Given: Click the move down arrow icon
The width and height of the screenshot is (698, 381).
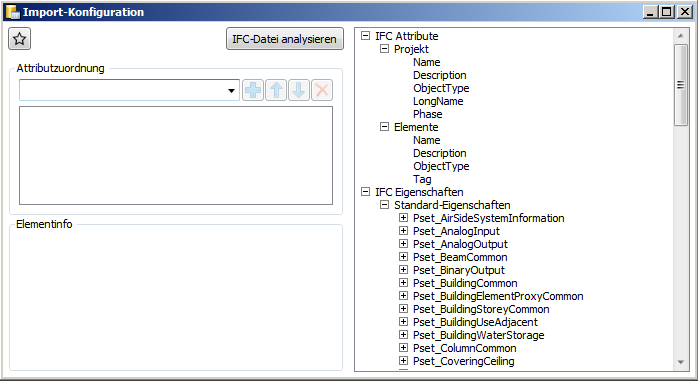Looking at the screenshot, I should click(299, 90).
